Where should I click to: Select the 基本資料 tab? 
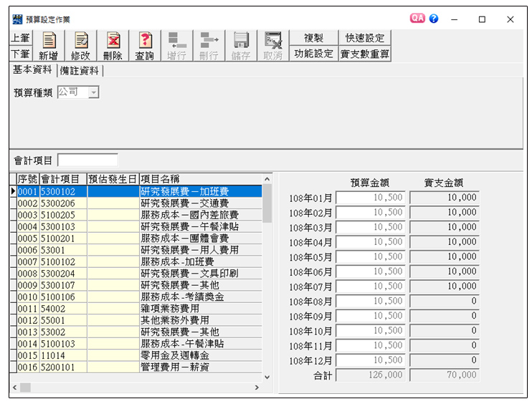32,70
